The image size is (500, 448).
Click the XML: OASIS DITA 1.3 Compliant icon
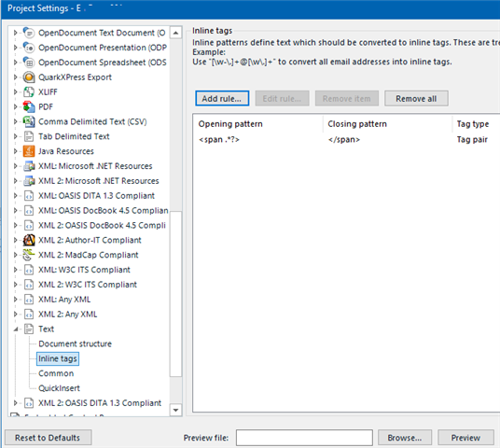(29, 196)
